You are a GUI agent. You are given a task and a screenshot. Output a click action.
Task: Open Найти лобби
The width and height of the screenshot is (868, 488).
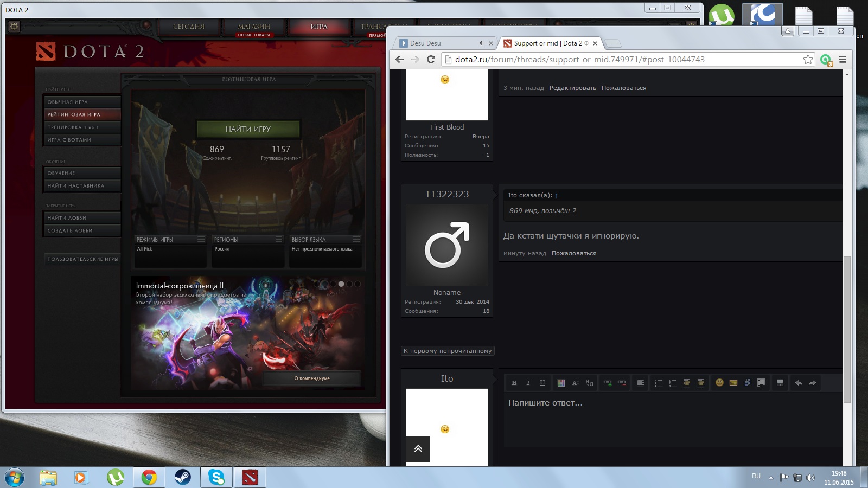[x=82, y=218]
